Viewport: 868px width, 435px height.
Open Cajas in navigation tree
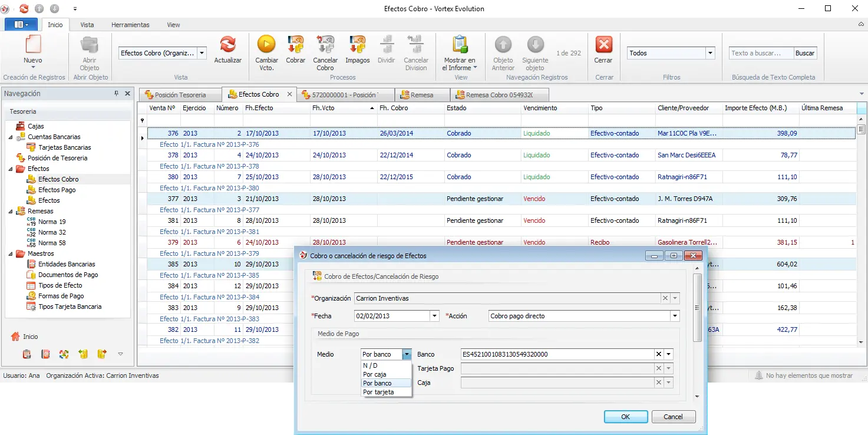pyautogui.click(x=36, y=126)
